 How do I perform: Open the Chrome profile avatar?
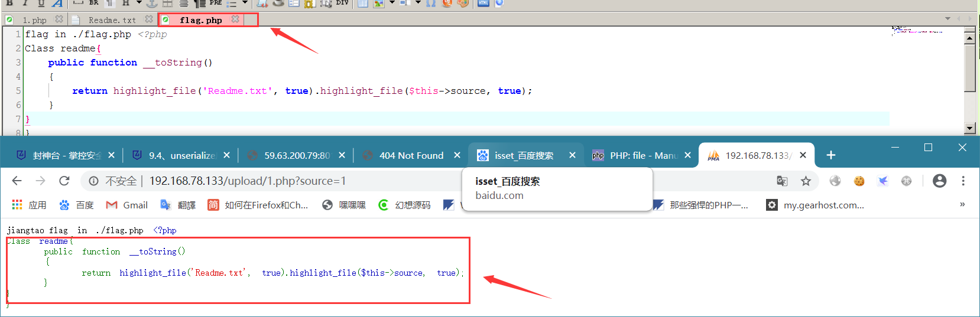(x=940, y=181)
